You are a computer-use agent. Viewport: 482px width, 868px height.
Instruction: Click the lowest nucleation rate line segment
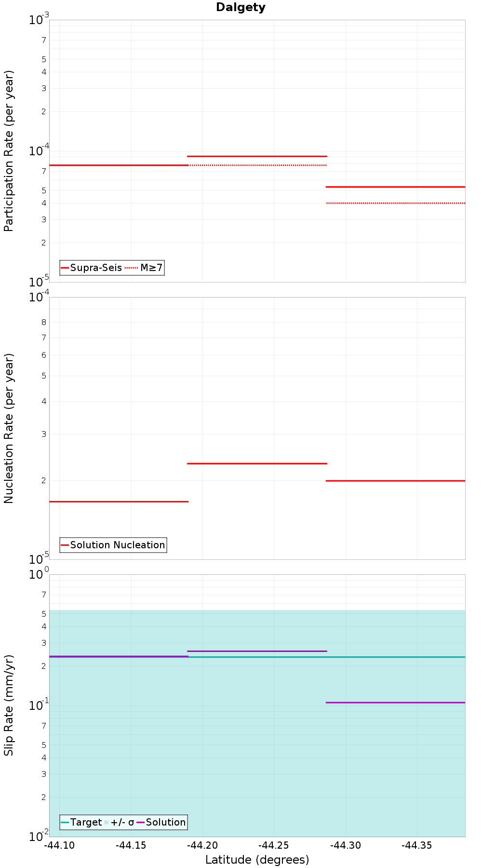(x=119, y=502)
